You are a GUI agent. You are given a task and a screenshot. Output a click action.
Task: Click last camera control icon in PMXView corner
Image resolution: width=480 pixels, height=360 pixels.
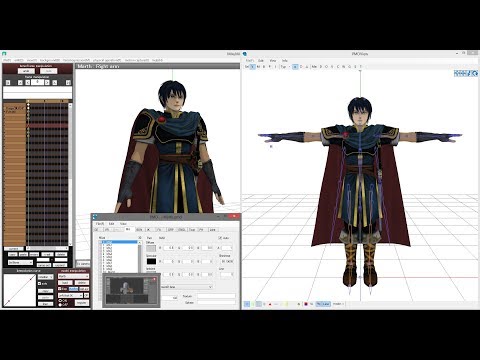click(475, 73)
